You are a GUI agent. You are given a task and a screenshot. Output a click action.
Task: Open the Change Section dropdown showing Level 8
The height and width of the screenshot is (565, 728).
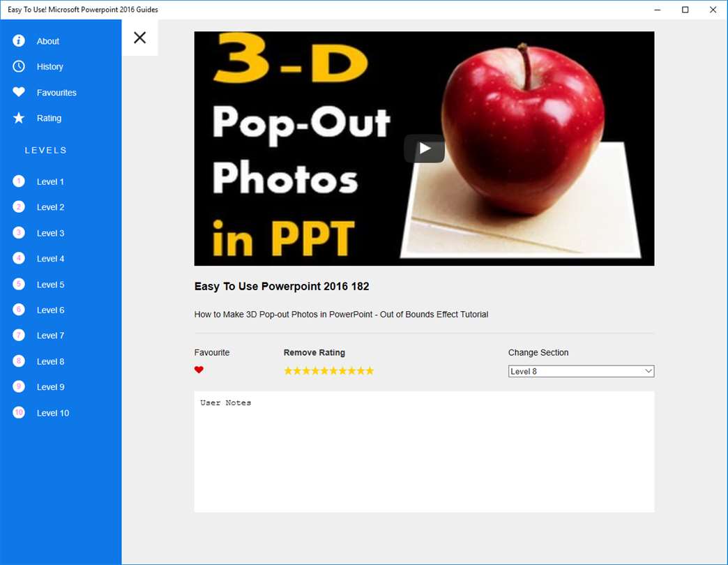581,371
